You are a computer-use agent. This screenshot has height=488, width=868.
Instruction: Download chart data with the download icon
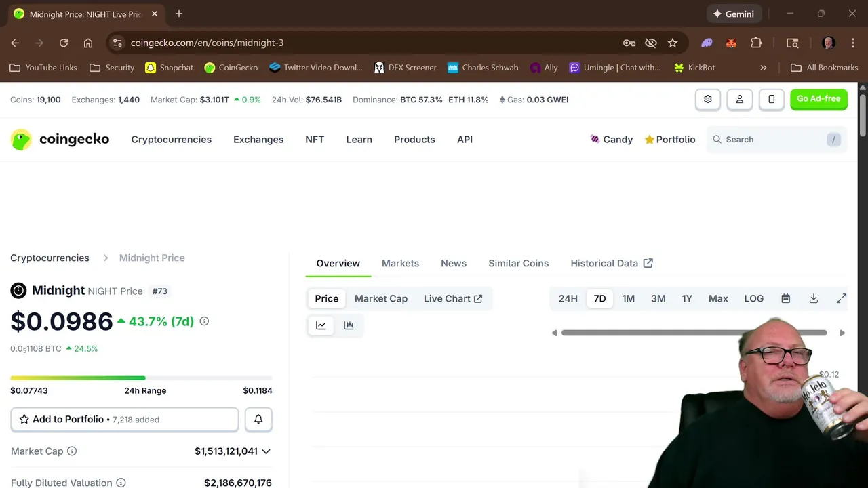tap(814, 298)
